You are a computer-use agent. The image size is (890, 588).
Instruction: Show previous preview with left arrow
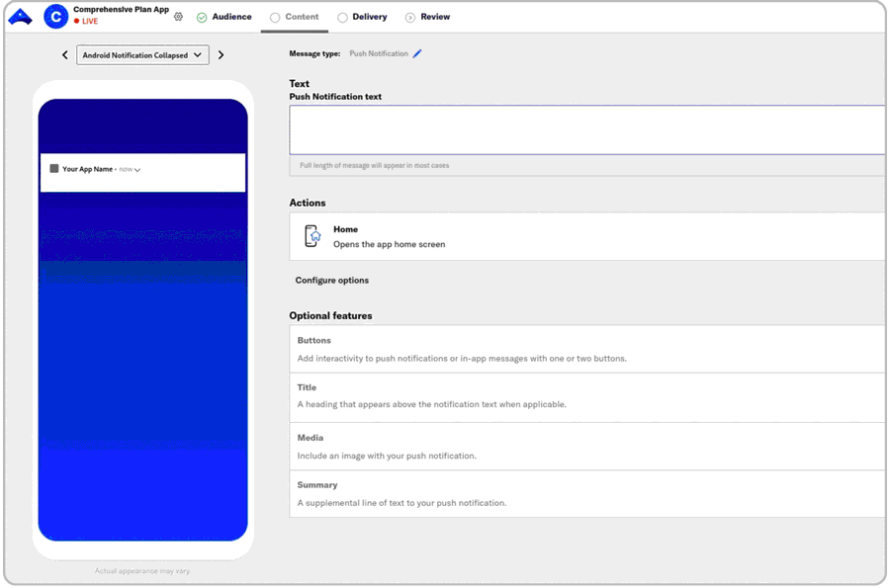(x=65, y=55)
